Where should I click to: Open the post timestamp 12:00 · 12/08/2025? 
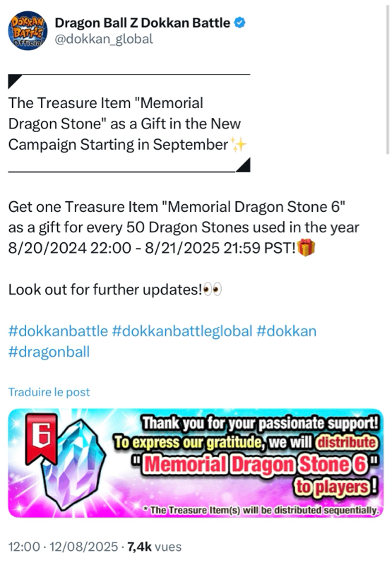63,547
